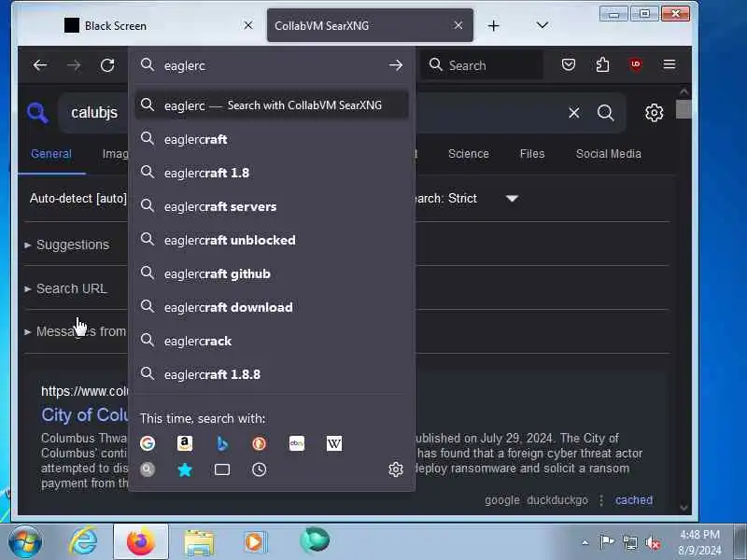747x560 pixels.
Task: Open the clock showing 4:48 PM
Action: (x=699, y=542)
